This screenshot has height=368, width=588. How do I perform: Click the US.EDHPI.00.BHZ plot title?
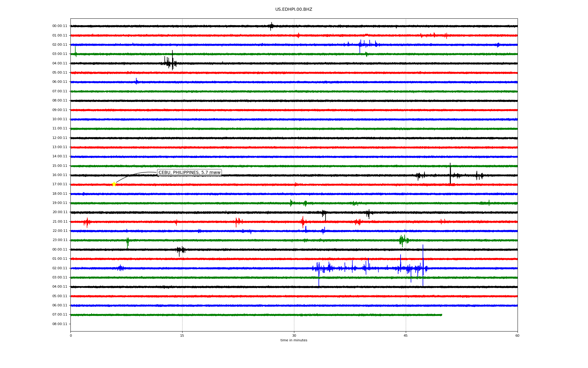click(294, 10)
